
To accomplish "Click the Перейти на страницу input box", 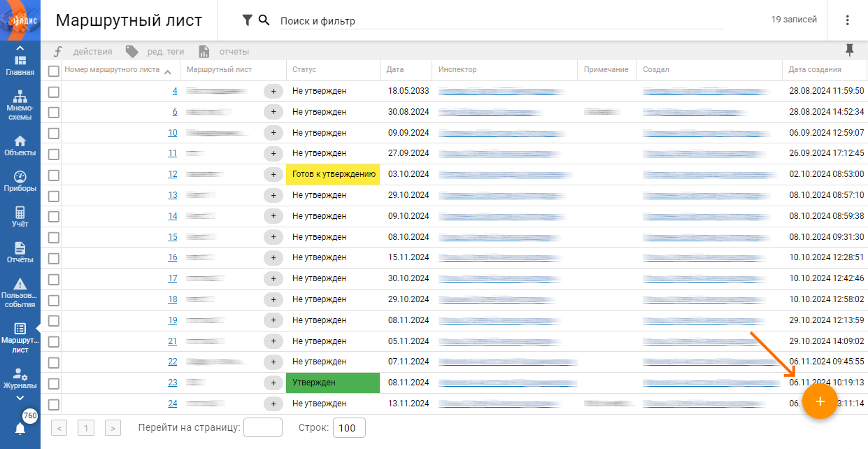I will (x=262, y=427).
